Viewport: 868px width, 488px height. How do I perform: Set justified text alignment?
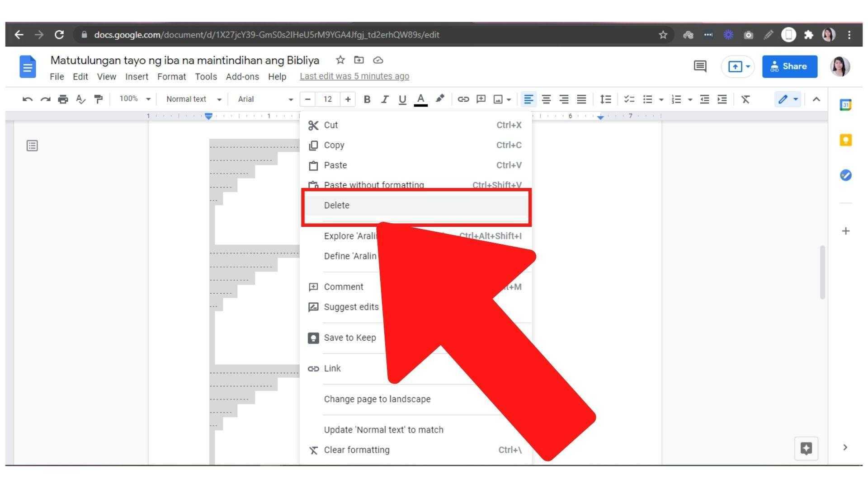point(581,99)
